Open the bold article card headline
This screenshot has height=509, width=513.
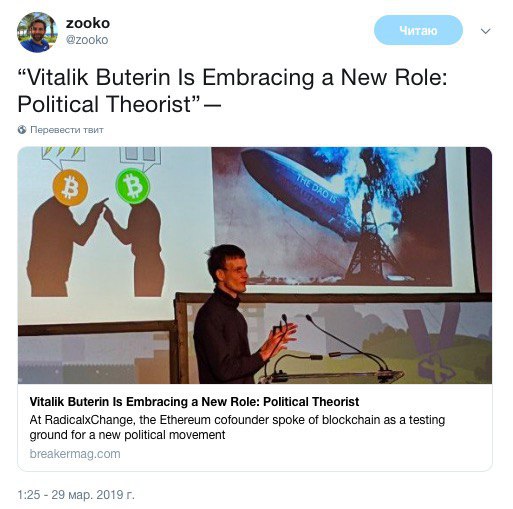point(194,402)
